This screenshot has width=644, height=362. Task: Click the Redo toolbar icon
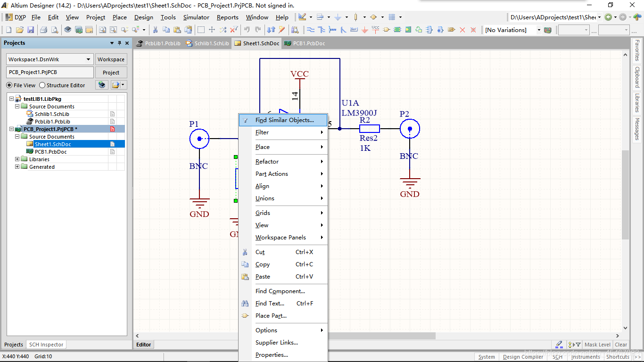pos(258,30)
